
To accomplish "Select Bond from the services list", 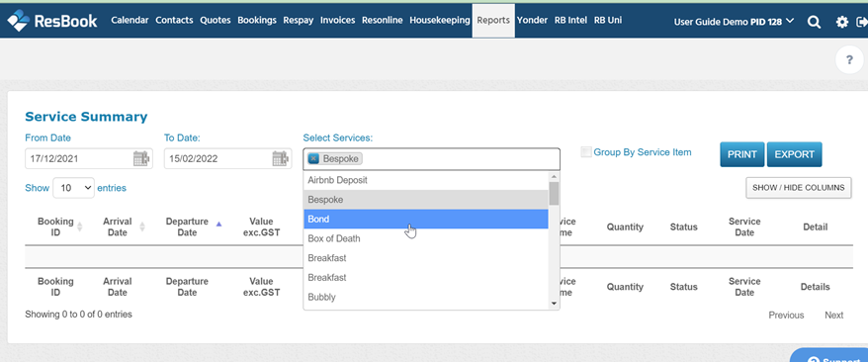I will 426,220.
